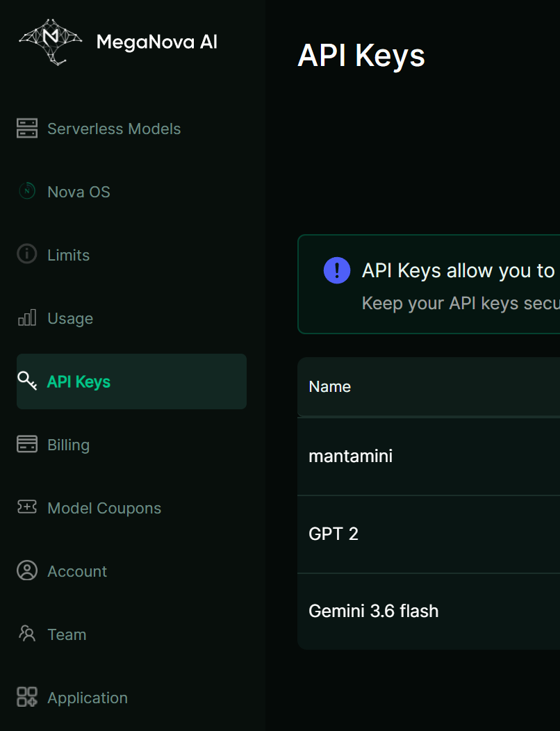Click the Billing card icon
Image resolution: width=560 pixels, height=731 pixels.
27,444
